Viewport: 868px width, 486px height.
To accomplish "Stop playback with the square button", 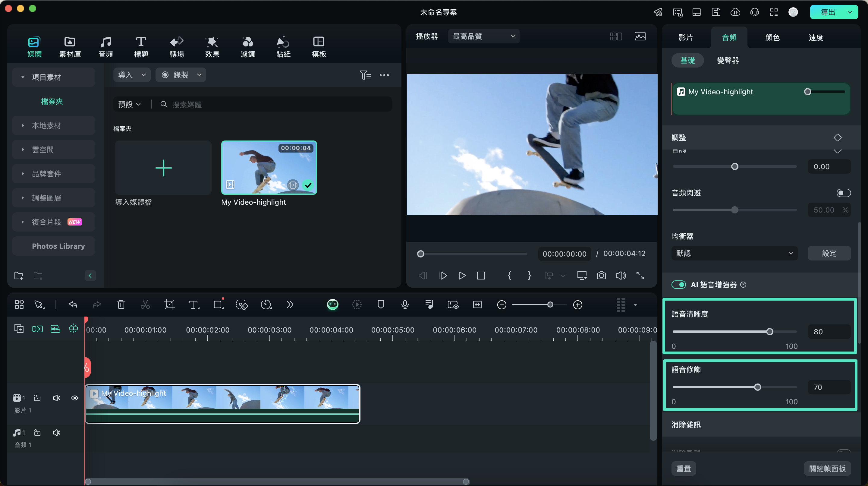I will click(x=481, y=275).
